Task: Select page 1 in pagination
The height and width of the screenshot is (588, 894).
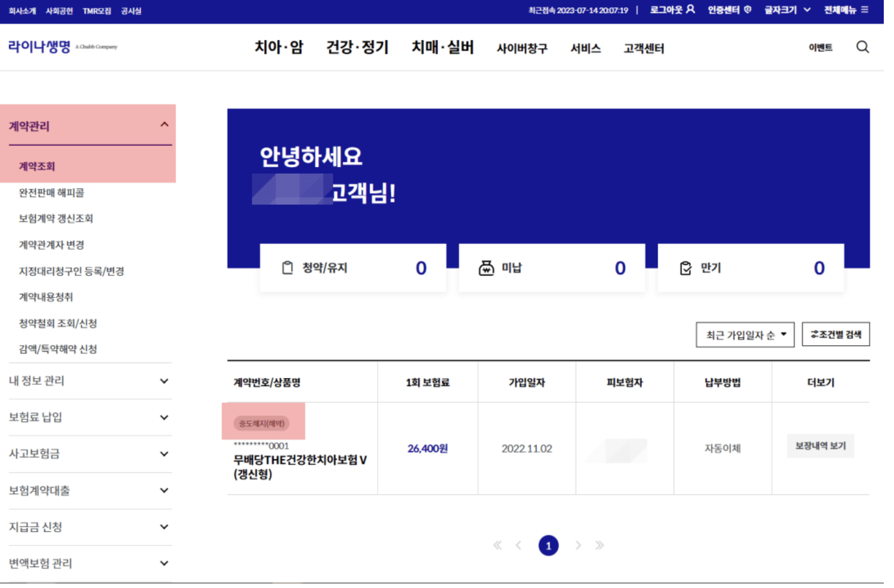Action: pos(548,545)
